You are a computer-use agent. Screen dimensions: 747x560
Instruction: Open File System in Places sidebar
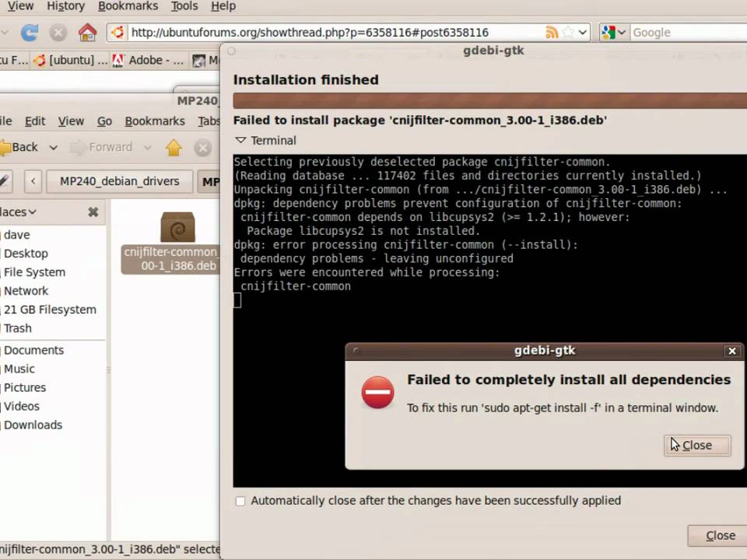click(x=34, y=272)
